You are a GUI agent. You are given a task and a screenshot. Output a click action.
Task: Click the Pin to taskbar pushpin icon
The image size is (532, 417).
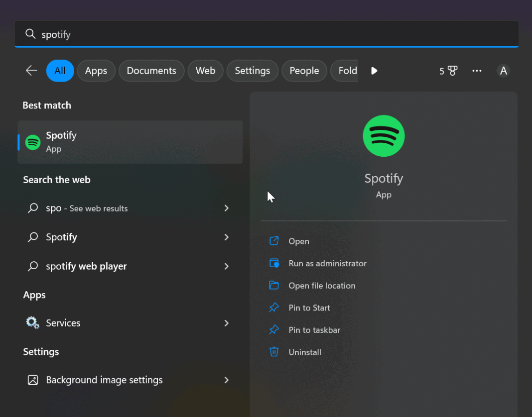point(274,329)
